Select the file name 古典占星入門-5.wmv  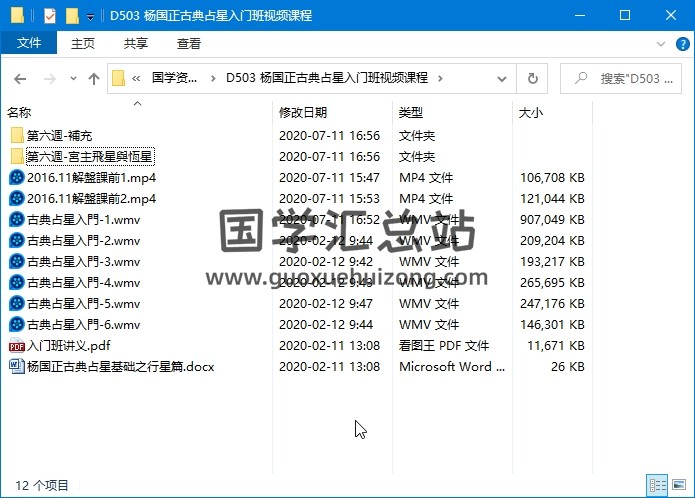click(x=83, y=304)
